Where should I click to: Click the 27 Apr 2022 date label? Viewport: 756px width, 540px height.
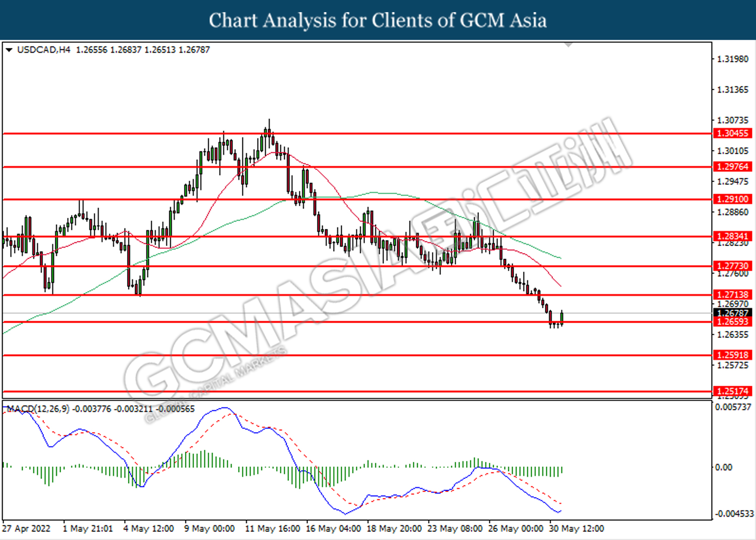click(26, 528)
